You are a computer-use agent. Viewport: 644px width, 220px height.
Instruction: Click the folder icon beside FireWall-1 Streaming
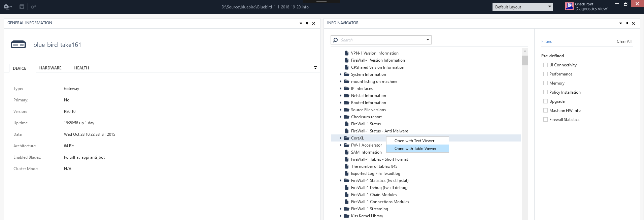point(346,209)
